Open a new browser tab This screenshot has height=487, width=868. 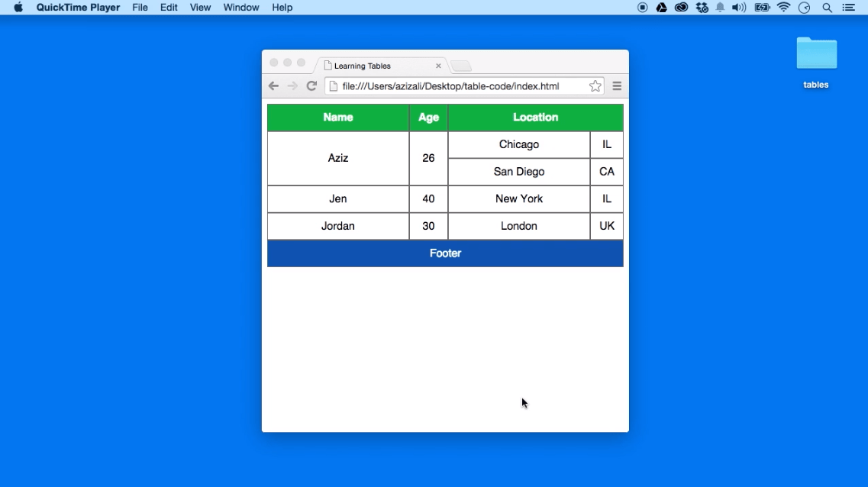pos(461,66)
